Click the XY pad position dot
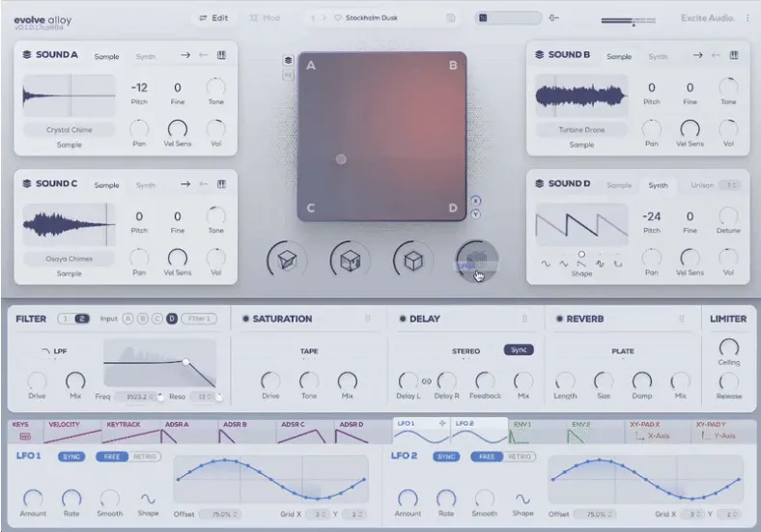Screen dimensions: 761x532 click(341, 159)
